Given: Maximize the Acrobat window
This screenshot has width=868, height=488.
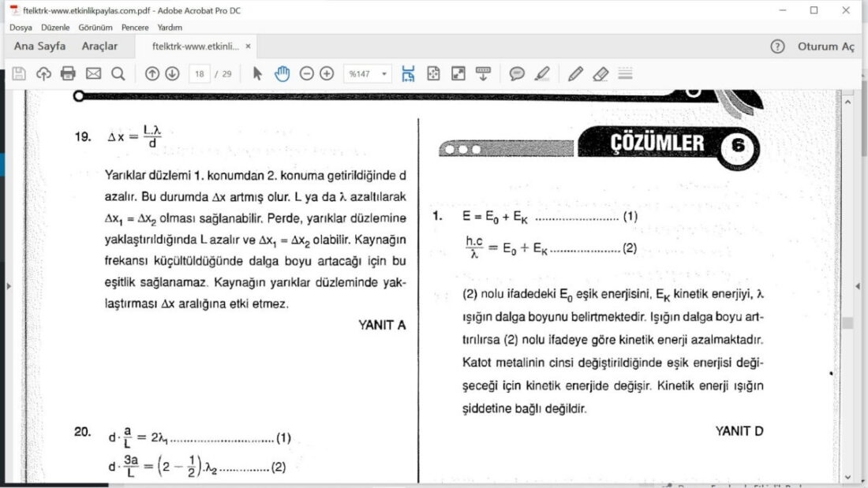Looking at the screenshot, I should click(x=814, y=10).
